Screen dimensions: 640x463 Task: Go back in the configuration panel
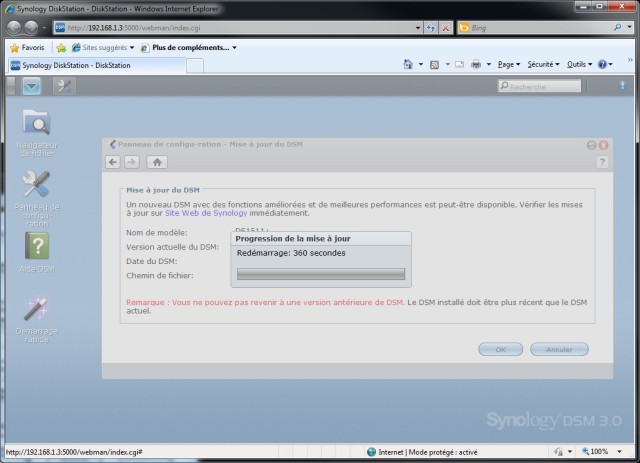pos(113,162)
